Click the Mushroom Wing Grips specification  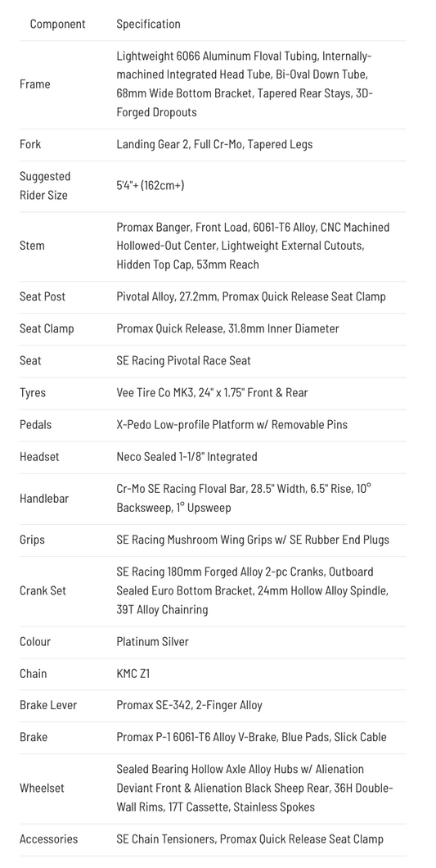point(253,540)
